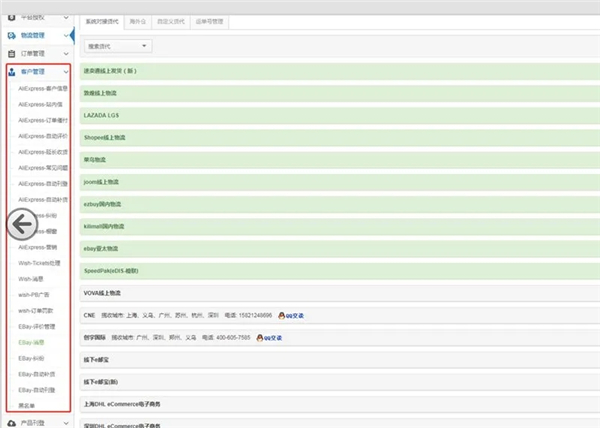Open EBay-消息 in the sidebar
Viewport: 600px width, 428px height.
tap(32, 342)
